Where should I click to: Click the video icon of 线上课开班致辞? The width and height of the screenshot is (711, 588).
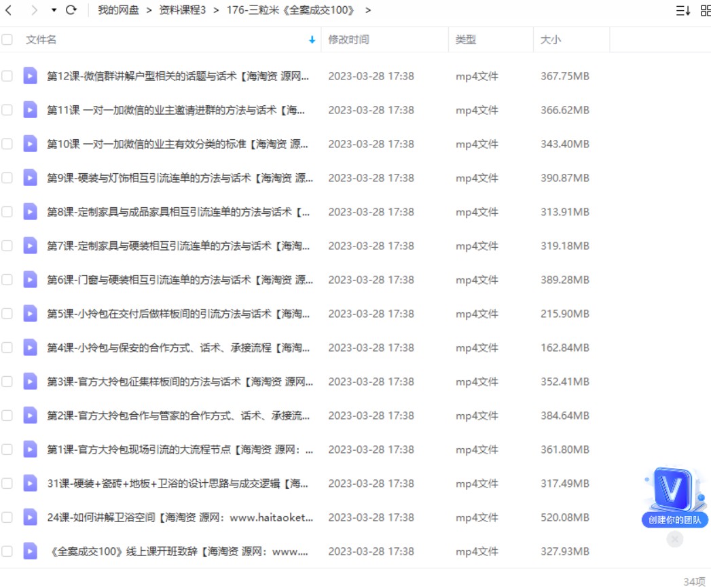[x=30, y=551]
